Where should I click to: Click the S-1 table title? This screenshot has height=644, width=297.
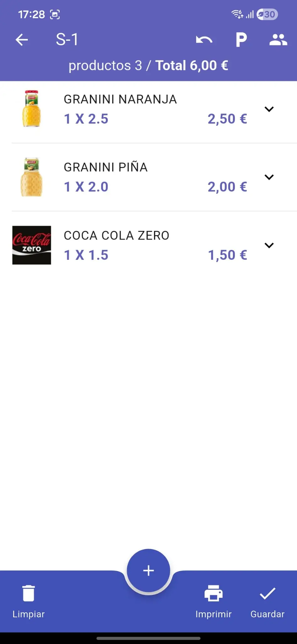(x=67, y=40)
